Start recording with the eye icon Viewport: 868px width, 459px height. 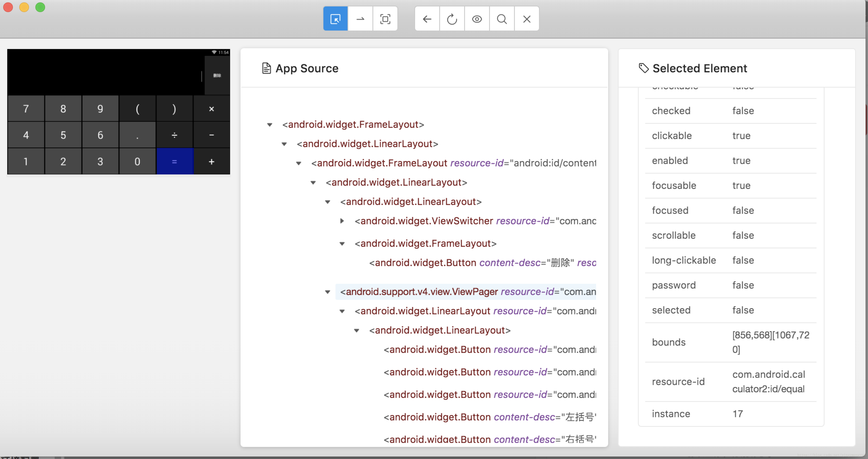[x=477, y=19]
